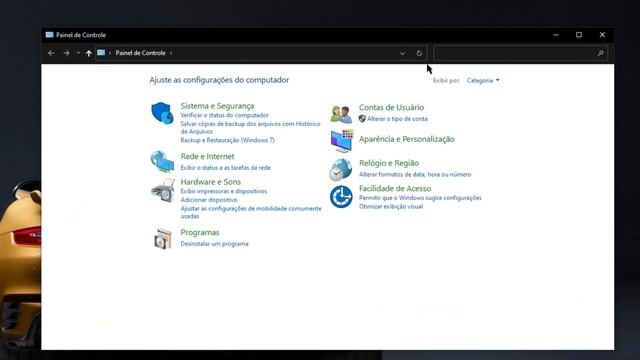Go back with the left arrow button
This screenshot has width=640, height=360.
[x=51, y=53]
